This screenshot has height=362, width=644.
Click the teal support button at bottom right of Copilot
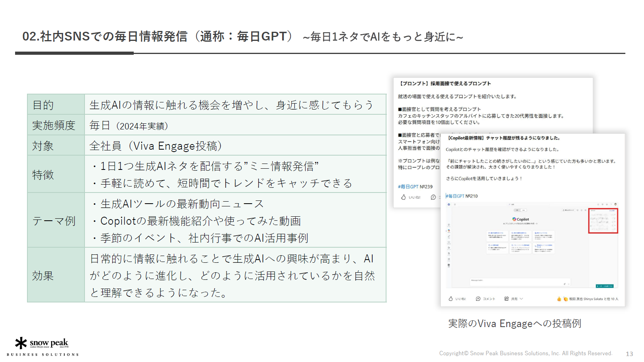[x=604, y=286]
